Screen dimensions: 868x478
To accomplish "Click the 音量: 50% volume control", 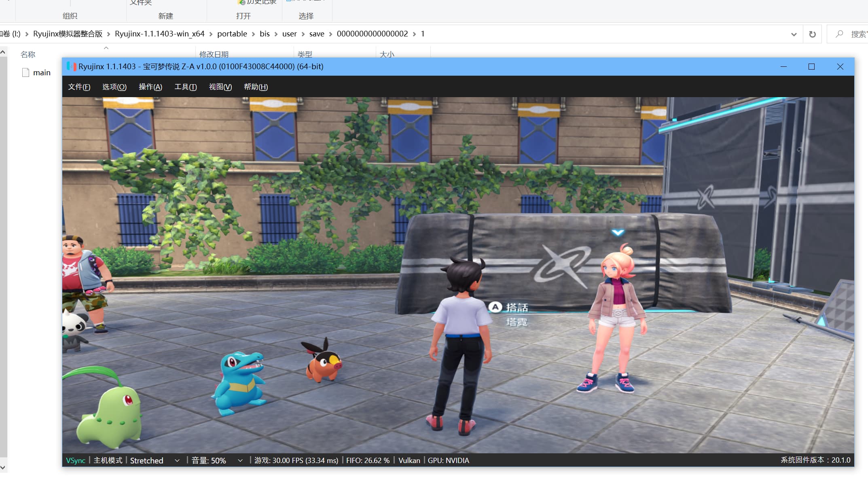I will (209, 461).
